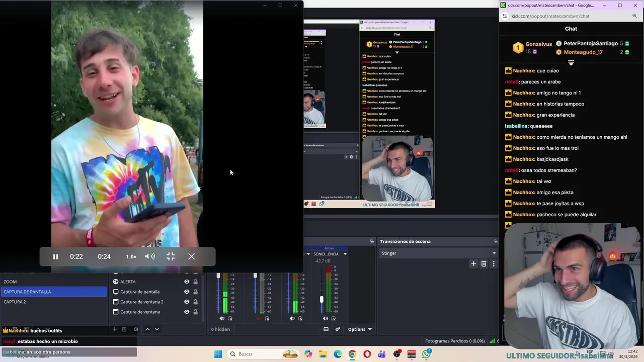Expand the SONID...ENCIA channel dropdown arrow

pos(345,254)
